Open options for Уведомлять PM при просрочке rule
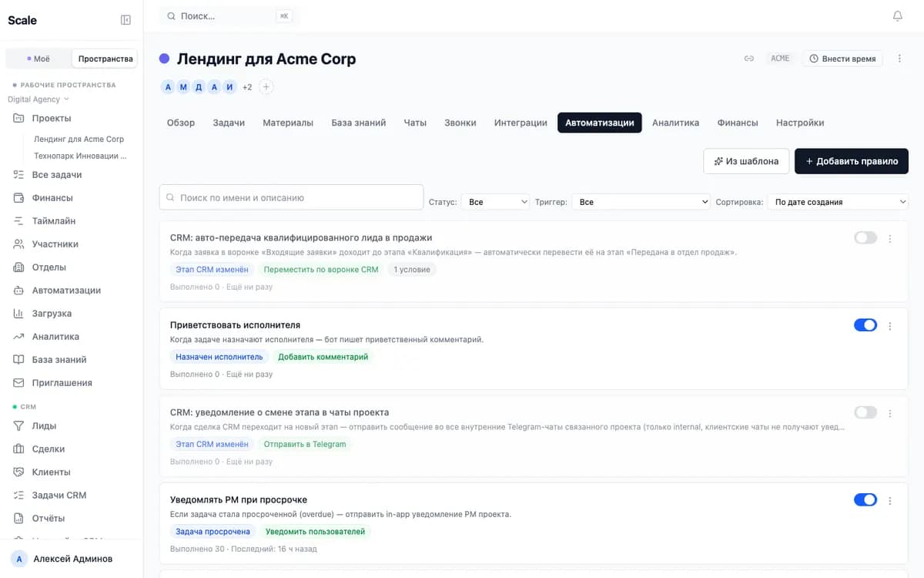The height and width of the screenshot is (578, 924). (x=890, y=501)
